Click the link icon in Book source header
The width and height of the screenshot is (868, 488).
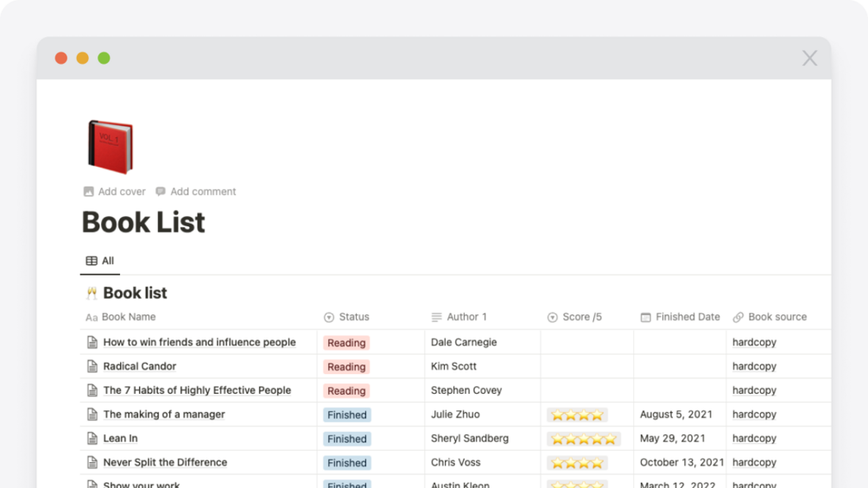(738, 317)
